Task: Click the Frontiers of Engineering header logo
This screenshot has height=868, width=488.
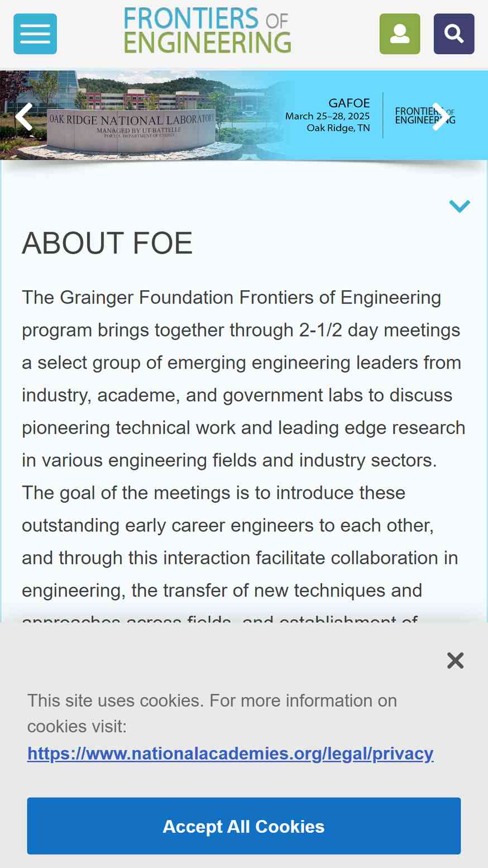Action: (x=207, y=30)
